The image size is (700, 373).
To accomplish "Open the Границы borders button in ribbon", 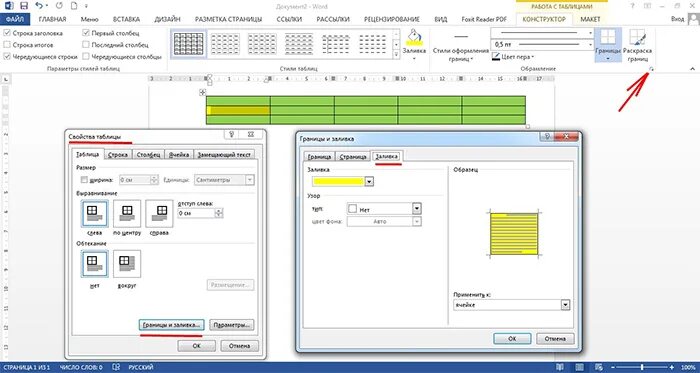I will (x=608, y=45).
